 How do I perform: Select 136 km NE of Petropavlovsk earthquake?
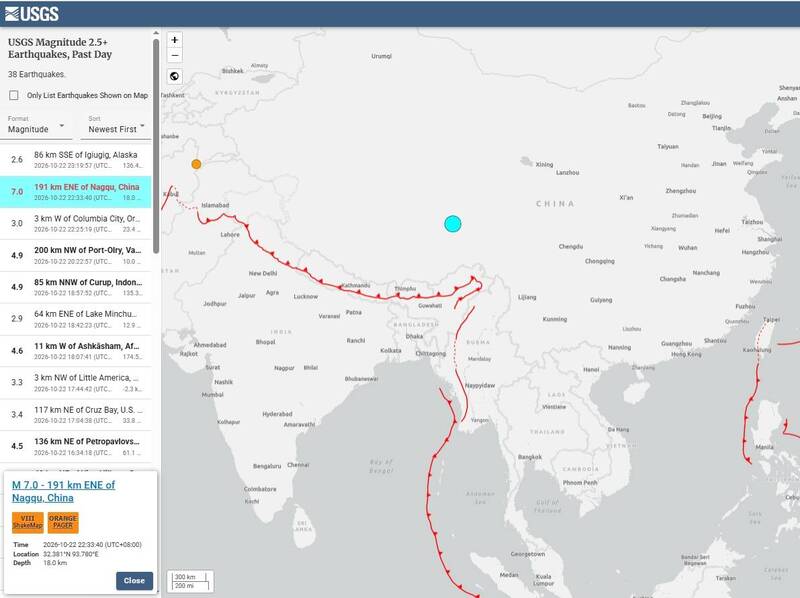pos(76,446)
